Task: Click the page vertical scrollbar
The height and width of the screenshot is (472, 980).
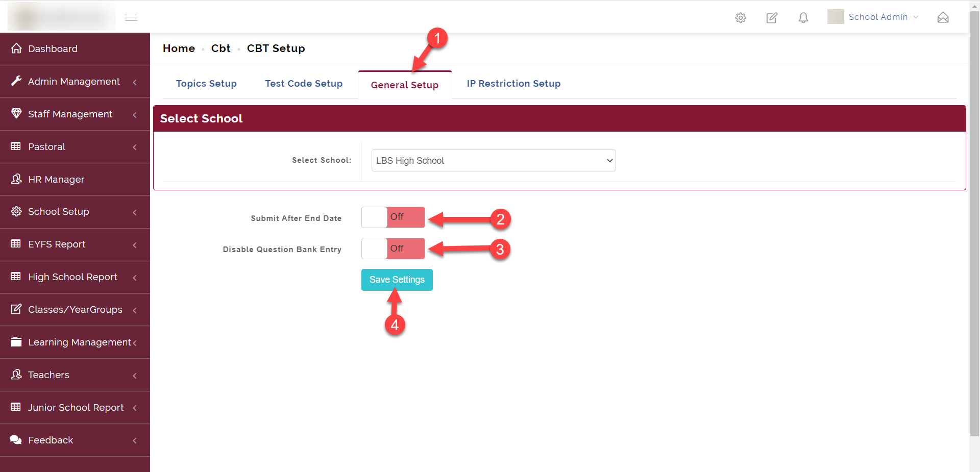Action: coord(974,225)
